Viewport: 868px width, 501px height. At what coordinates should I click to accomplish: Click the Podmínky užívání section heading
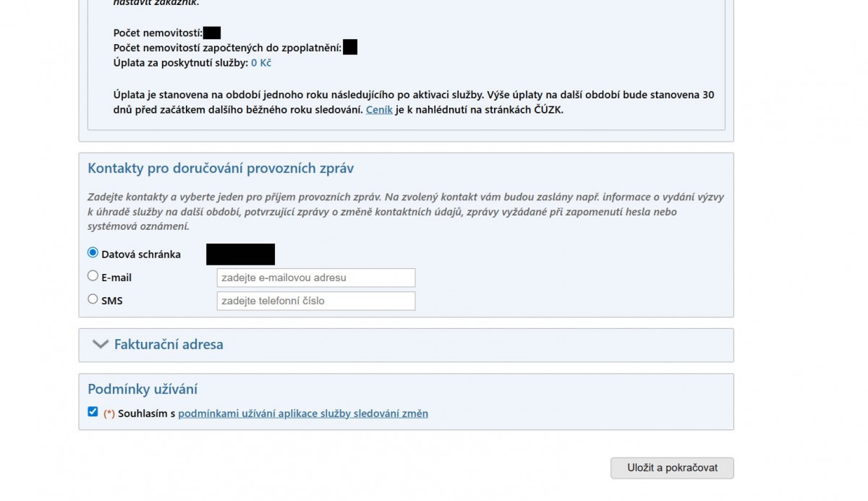tap(142, 389)
